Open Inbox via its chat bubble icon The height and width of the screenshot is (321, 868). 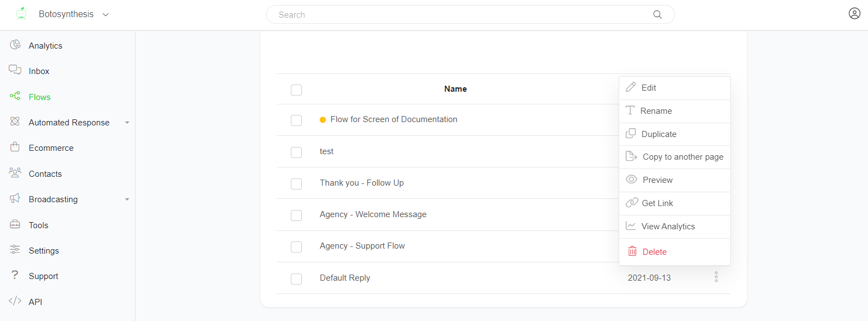click(x=15, y=70)
